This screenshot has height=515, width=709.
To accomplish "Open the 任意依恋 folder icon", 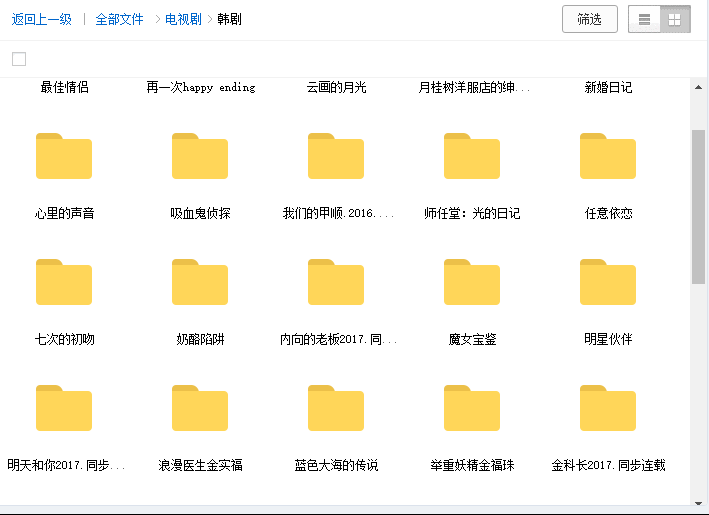I will tap(608, 157).
